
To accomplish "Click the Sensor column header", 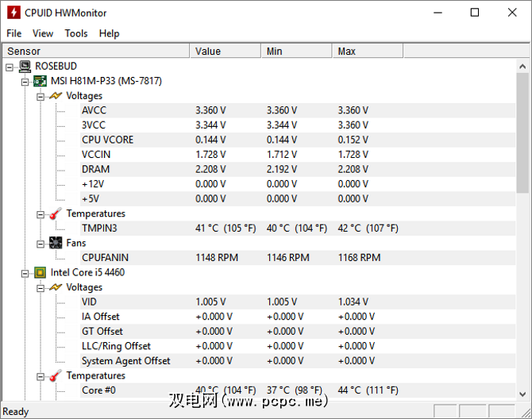I will coord(95,51).
